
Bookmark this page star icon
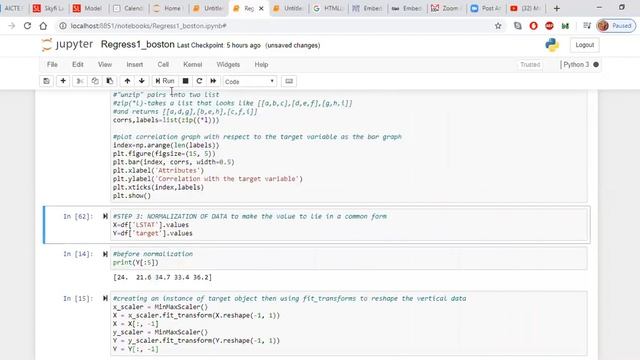[498, 26]
